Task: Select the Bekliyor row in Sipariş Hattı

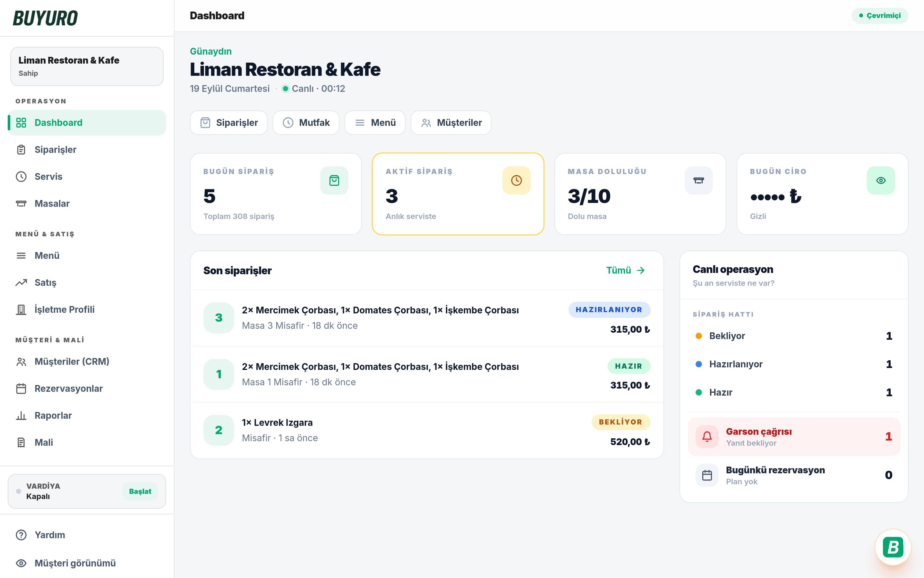Action: [794, 336]
